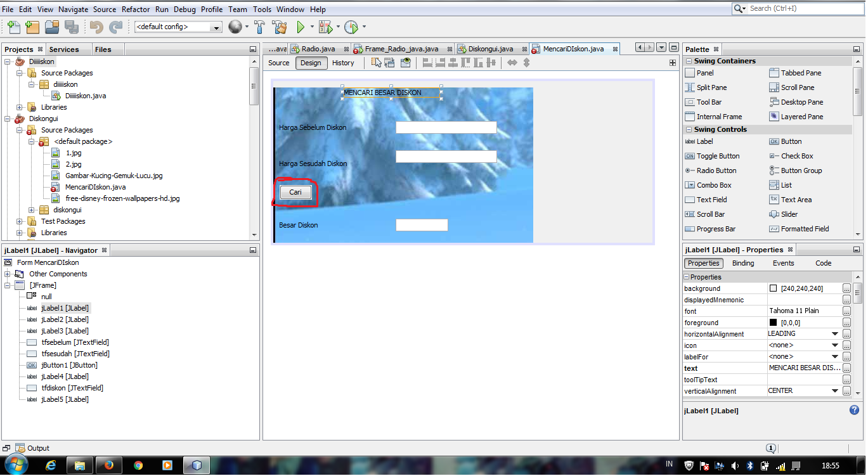The height and width of the screenshot is (476, 868).
Task: Click the Profile Project clock icon
Action: click(x=351, y=27)
